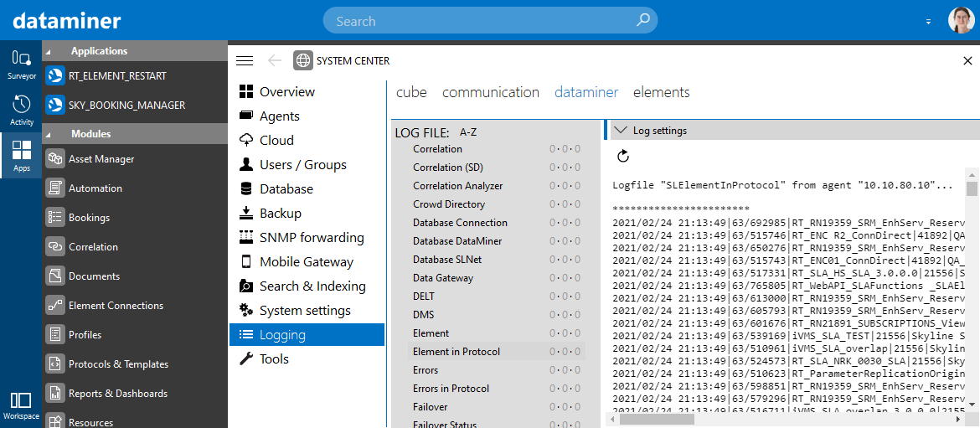The width and height of the screenshot is (980, 428).
Task: Click the Bookings module icon
Action: (55, 218)
